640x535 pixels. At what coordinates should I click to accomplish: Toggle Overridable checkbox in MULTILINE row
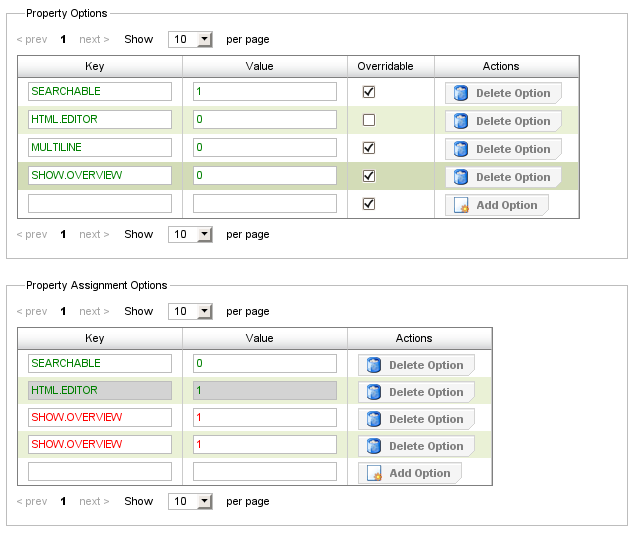(369, 148)
